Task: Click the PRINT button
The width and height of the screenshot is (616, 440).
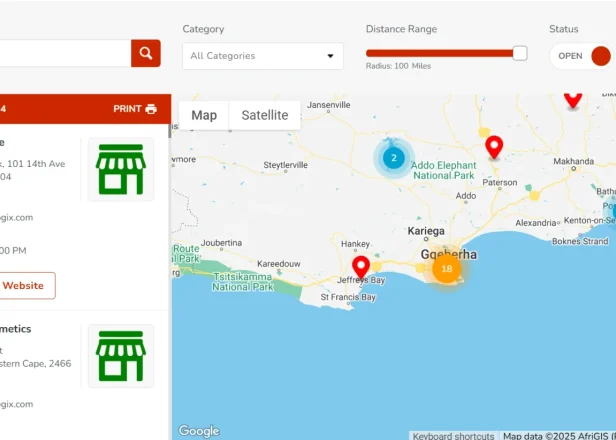Action: coord(135,109)
